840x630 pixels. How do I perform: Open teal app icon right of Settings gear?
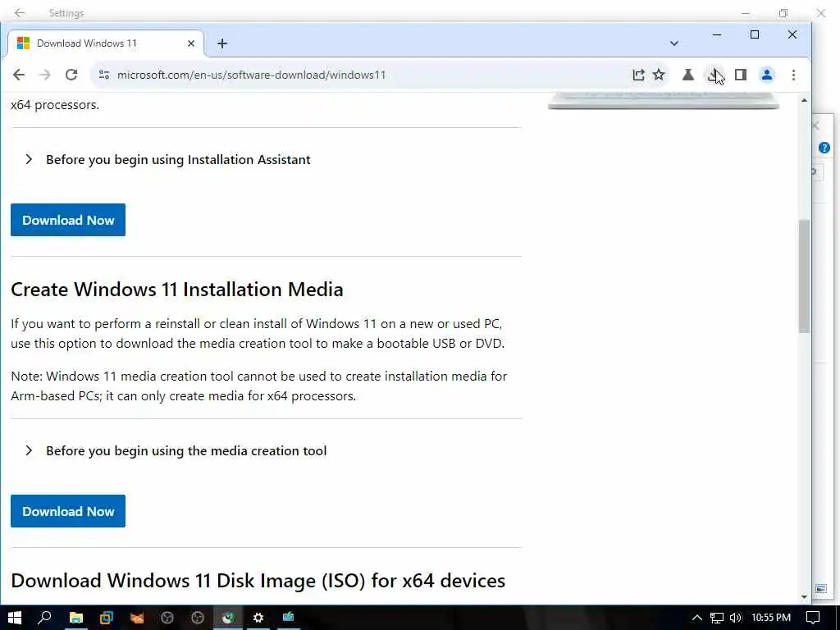pos(288,618)
